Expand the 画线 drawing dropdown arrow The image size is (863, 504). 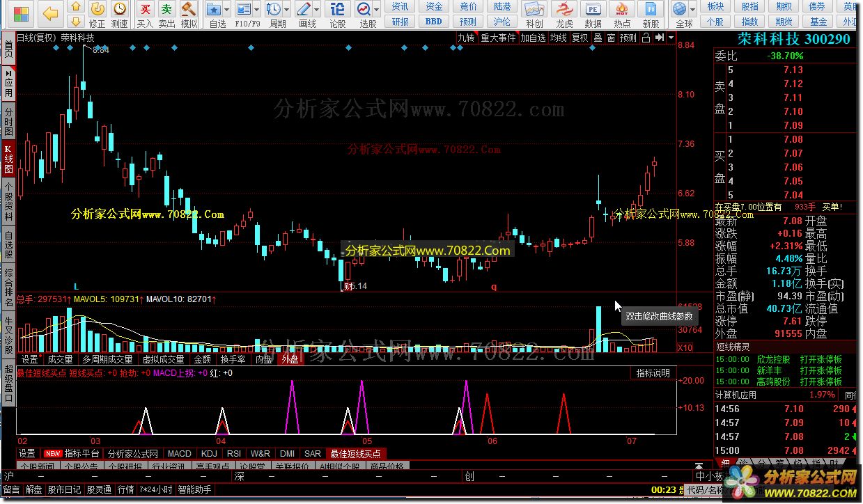316,10
